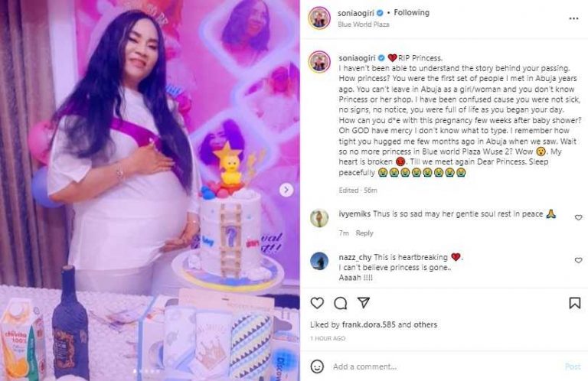
Task: Open frank.dora.585 profile link
Action: click(368, 324)
